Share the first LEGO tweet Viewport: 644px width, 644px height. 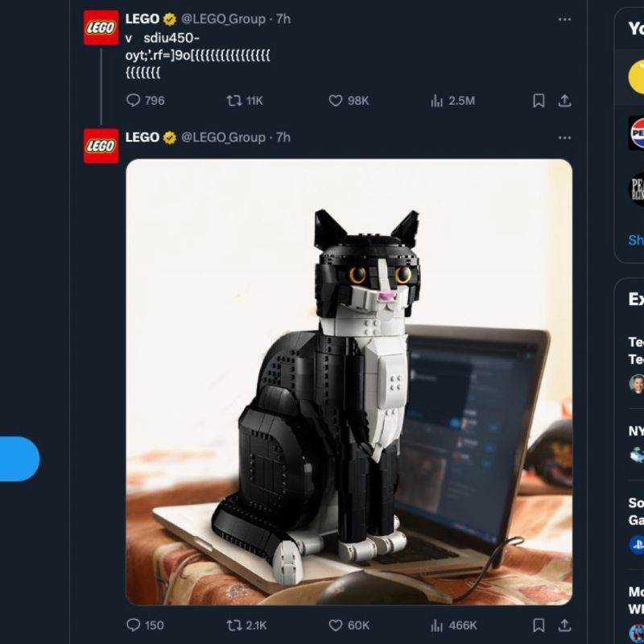pos(565,101)
